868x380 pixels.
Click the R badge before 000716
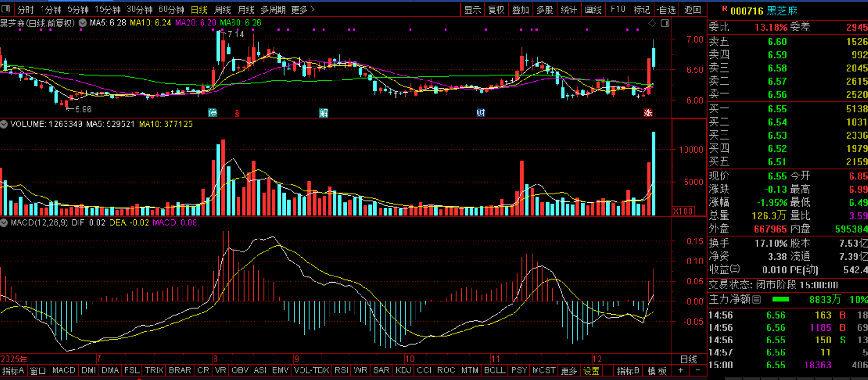click(725, 9)
